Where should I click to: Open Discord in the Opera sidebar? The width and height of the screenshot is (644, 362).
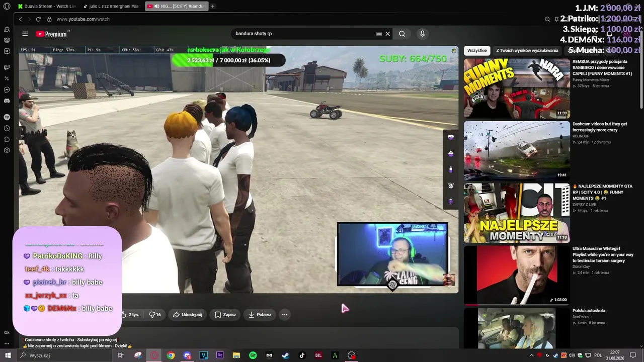pos(7,101)
